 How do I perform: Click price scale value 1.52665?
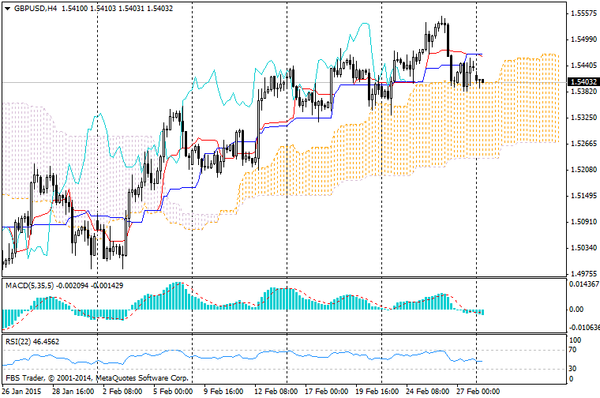click(584, 144)
